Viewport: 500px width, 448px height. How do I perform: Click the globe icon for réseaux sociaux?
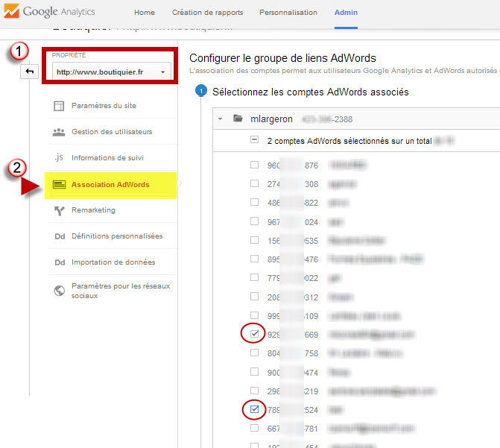60,291
